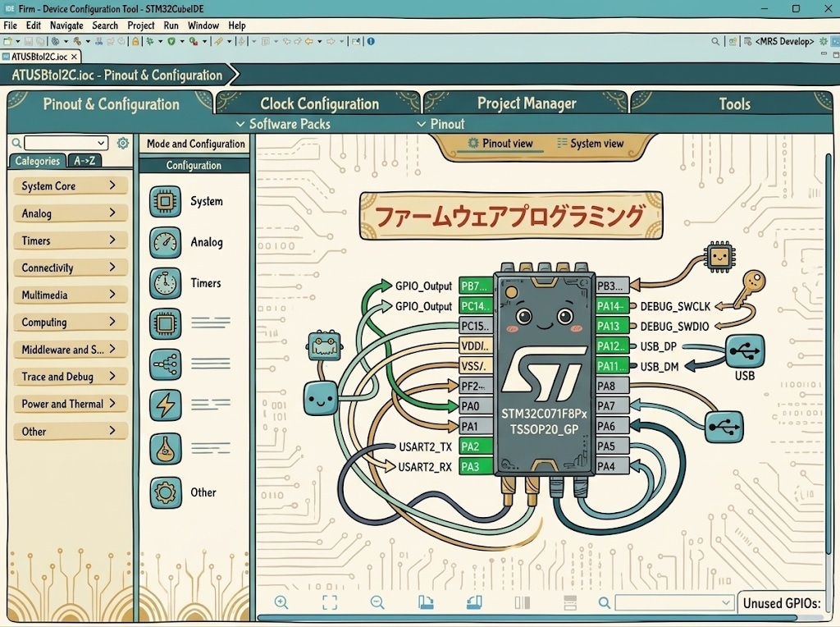
Task: Open the Analog gauge icon
Action: coord(165,242)
